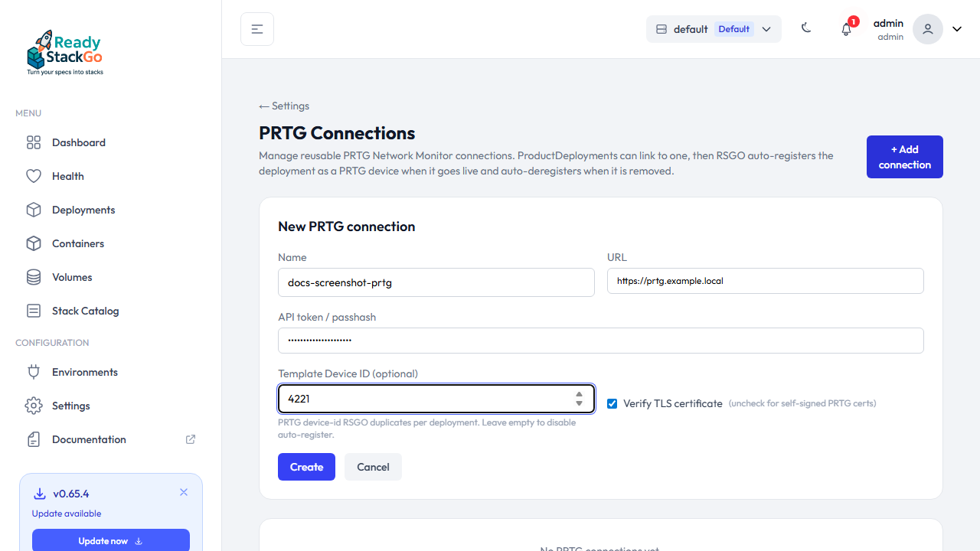This screenshot has height=551, width=980.
Task: Click the Dashboard grid icon
Action: (34, 142)
